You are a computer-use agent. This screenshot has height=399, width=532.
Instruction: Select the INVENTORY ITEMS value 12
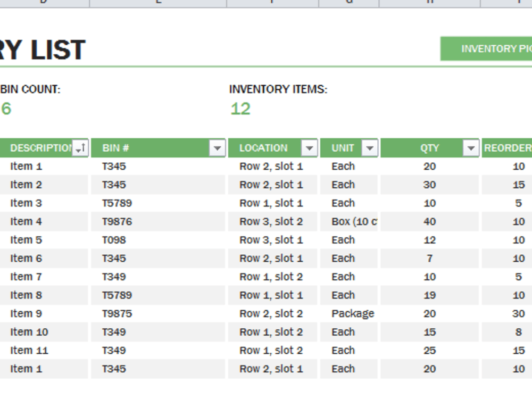[240, 109]
